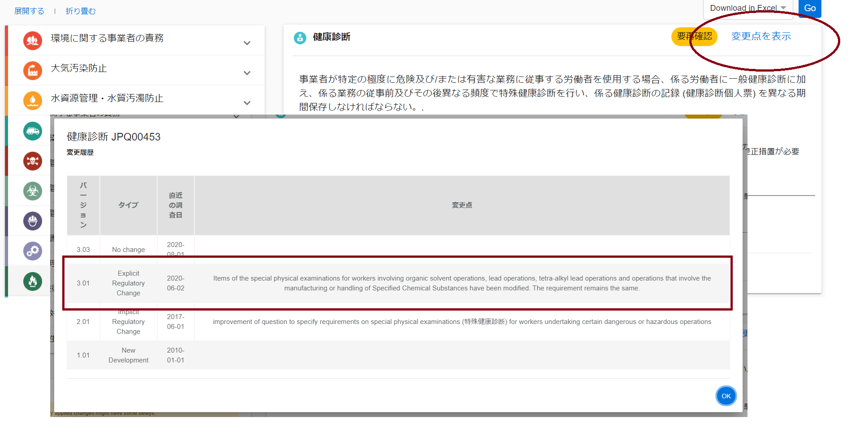The width and height of the screenshot is (868, 443).
Task: Select 水資源管理・水質汚濁防止 in the sidebar
Action: (107, 98)
